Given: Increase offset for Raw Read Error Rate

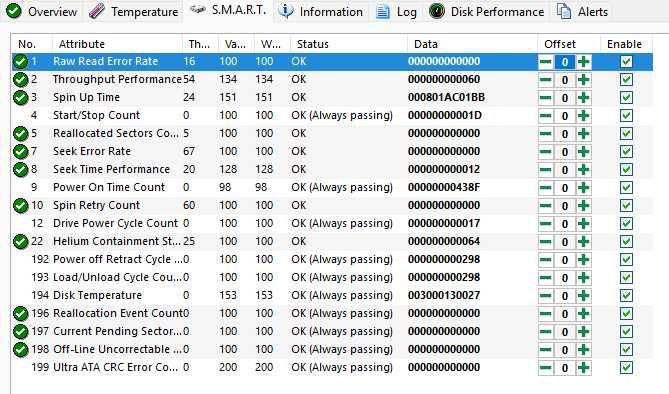Looking at the screenshot, I should [583, 62].
